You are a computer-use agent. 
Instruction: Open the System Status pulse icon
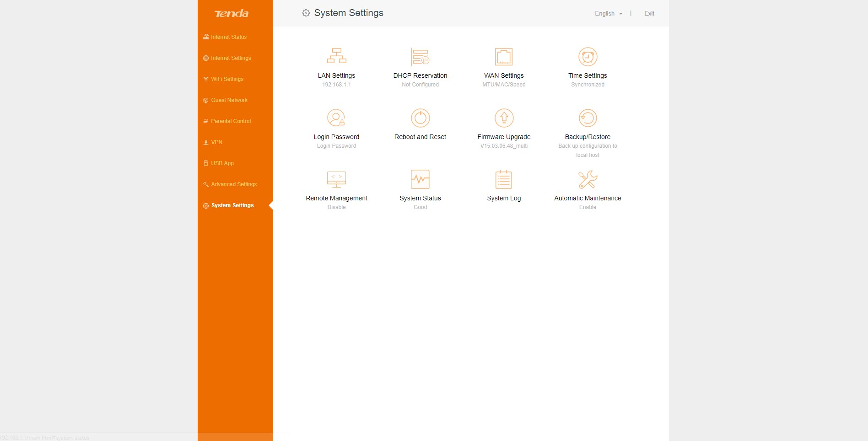click(x=420, y=179)
